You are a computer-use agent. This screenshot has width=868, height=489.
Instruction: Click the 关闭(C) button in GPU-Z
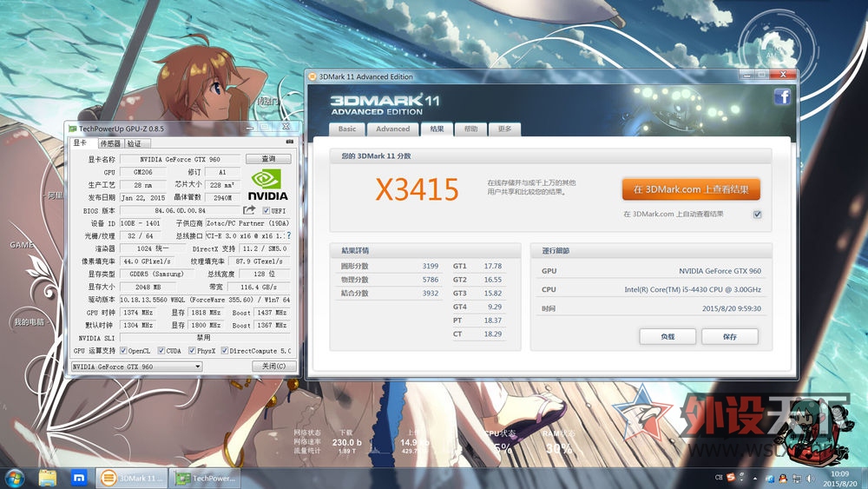(274, 366)
